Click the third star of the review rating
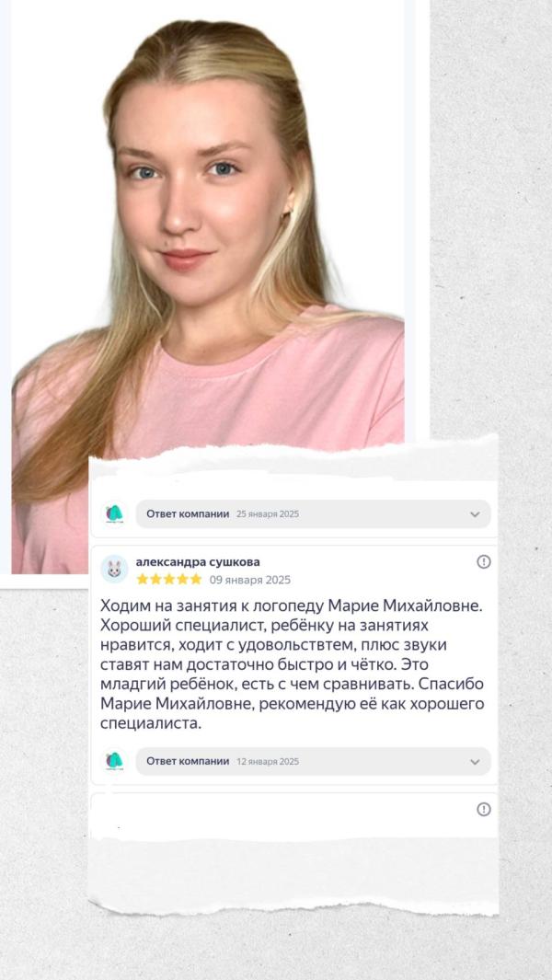The height and width of the screenshot is (980, 552). point(168,580)
